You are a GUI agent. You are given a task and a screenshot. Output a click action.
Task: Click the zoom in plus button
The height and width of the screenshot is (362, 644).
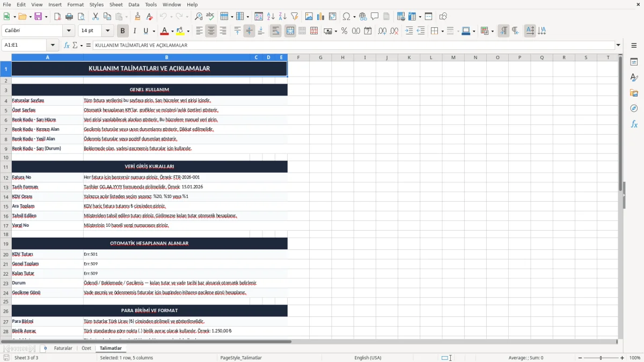click(x=623, y=358)
